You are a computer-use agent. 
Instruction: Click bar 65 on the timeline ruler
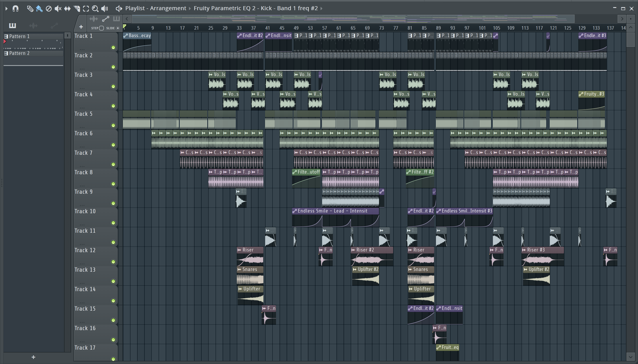click(353, 28)
